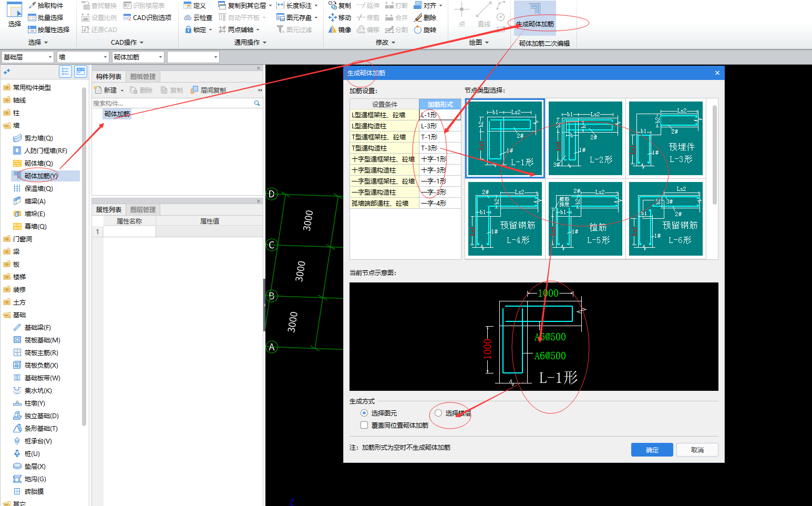Screen dimensions: 812x506
Task: Select the 预埋件 L-3形 thumbnail
Action: pyautogui.click(x=666, y=138)
